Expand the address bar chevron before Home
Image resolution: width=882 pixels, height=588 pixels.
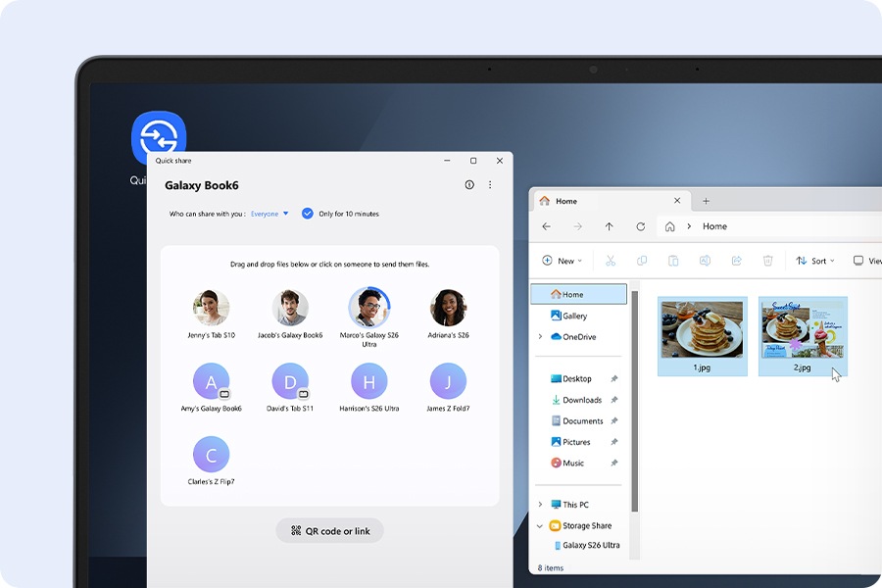point(689,226)
